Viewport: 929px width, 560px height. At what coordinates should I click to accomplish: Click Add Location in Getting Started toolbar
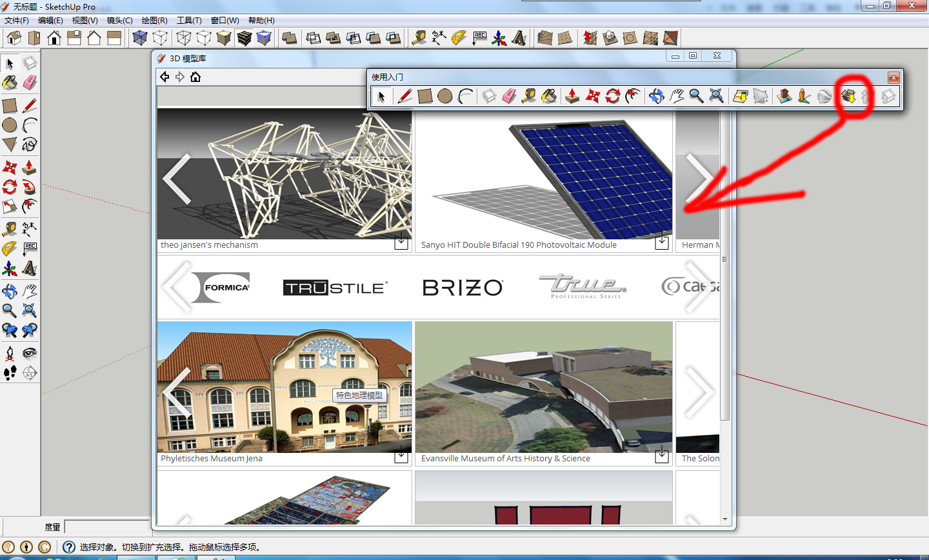741,96
